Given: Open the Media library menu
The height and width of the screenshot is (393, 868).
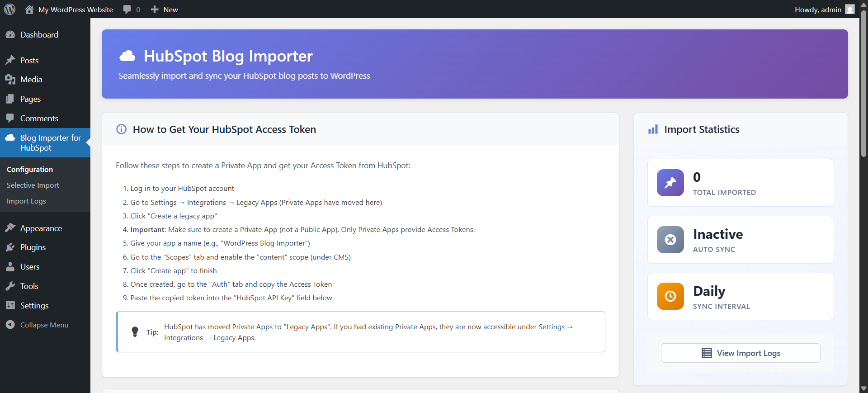Looking at the screenshot, I should tap(31, 80).
